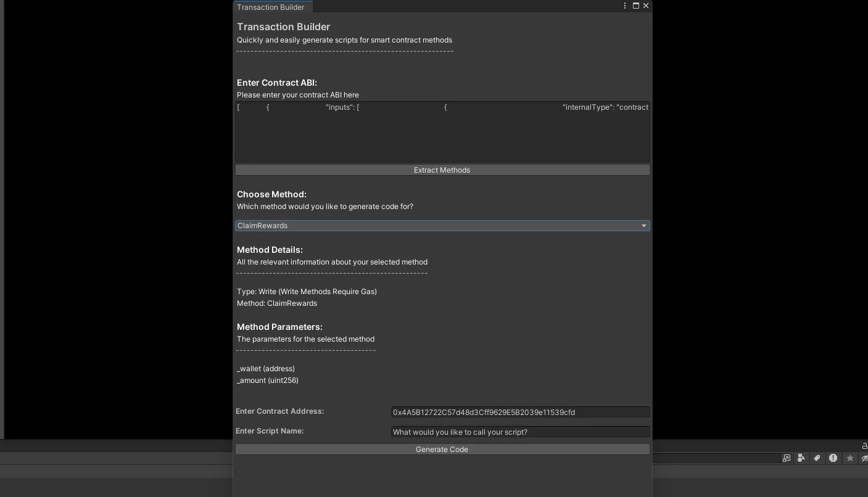The height and width of the screenshot is (497, 868).
Task: Toggle the open padlock lock icon
Action: [863, 445]
